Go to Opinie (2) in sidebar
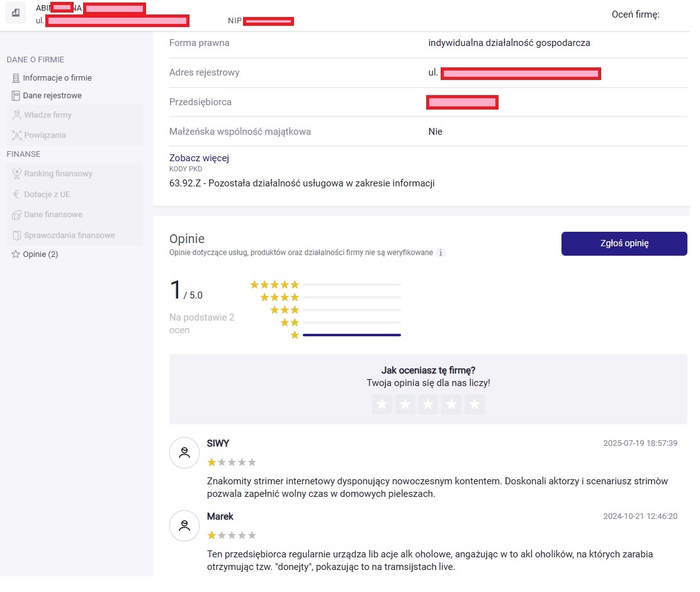Image resolution: width=700 pixels, height=592 pixels. click(40, 254)
